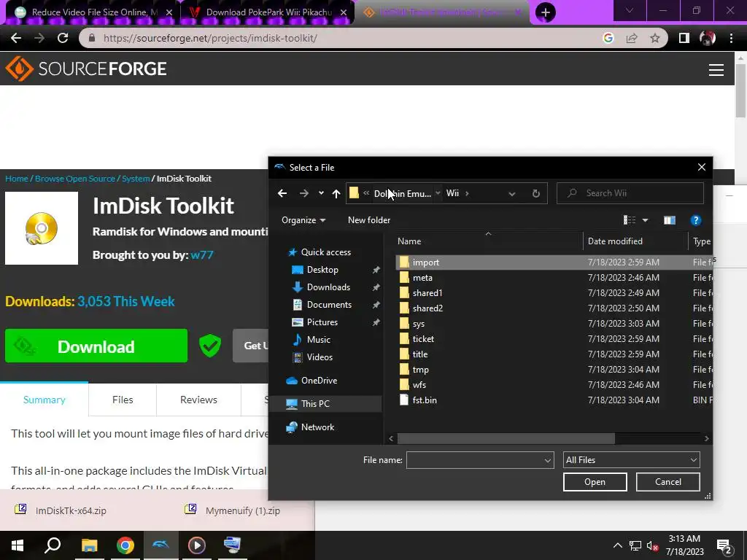Open SourceForge hamburger menu
Image resolution: width=747 pixels, height=560 pixels.
point(716,70)
